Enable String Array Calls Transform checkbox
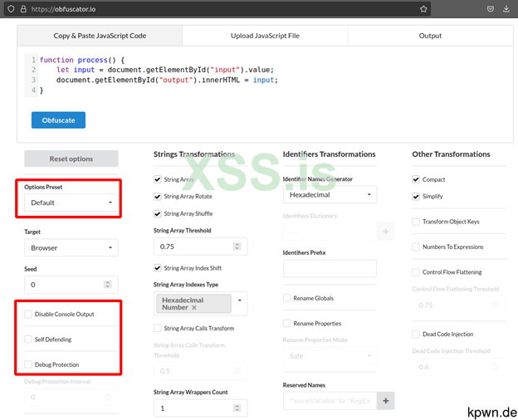Screen dimensions: 518x420 (158, 328)
